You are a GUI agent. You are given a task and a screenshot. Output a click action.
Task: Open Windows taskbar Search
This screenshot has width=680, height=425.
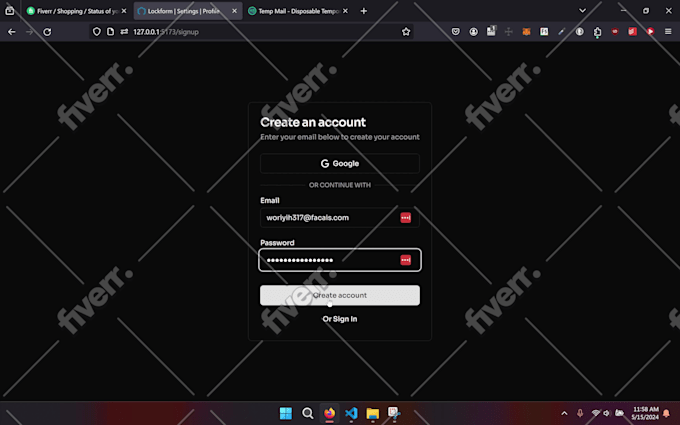tap(307, 413)
